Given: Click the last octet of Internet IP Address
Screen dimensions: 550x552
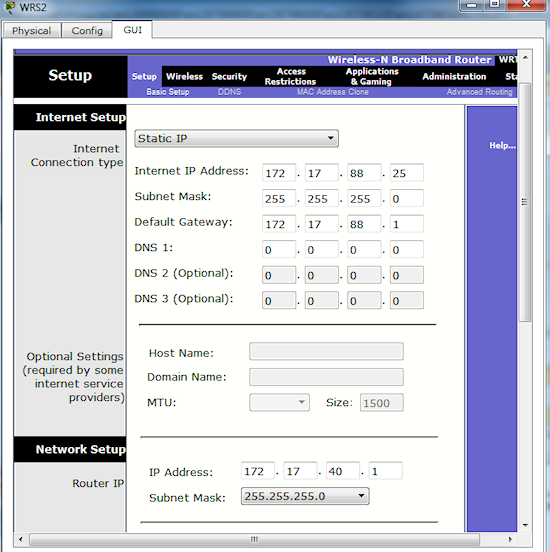Looking at the screenshot, I should 407,173.
